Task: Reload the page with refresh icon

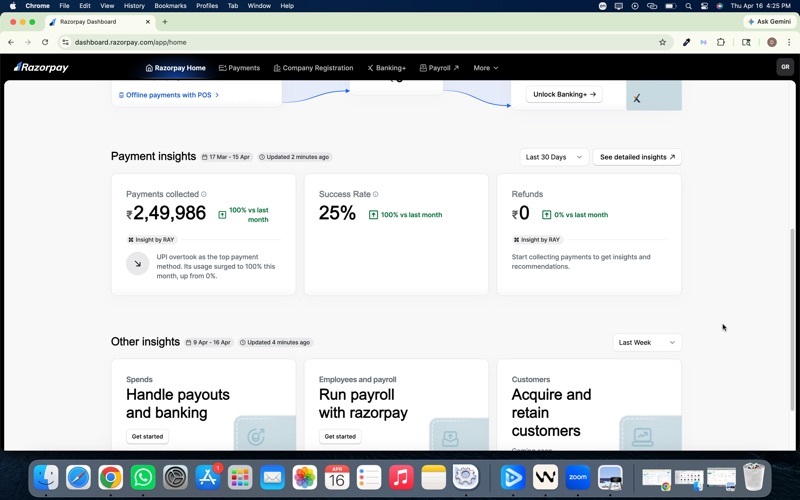Action: click(x=45, y=42)
